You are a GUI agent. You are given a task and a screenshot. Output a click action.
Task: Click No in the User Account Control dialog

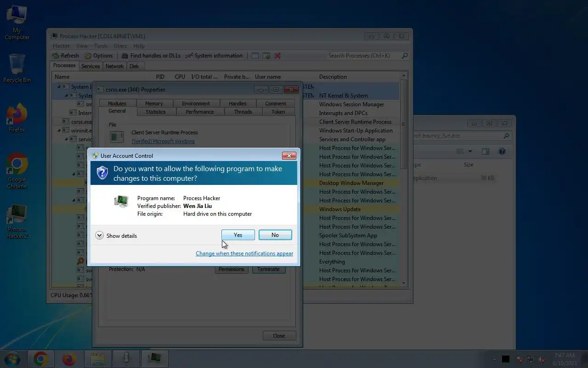click(275, 235)
